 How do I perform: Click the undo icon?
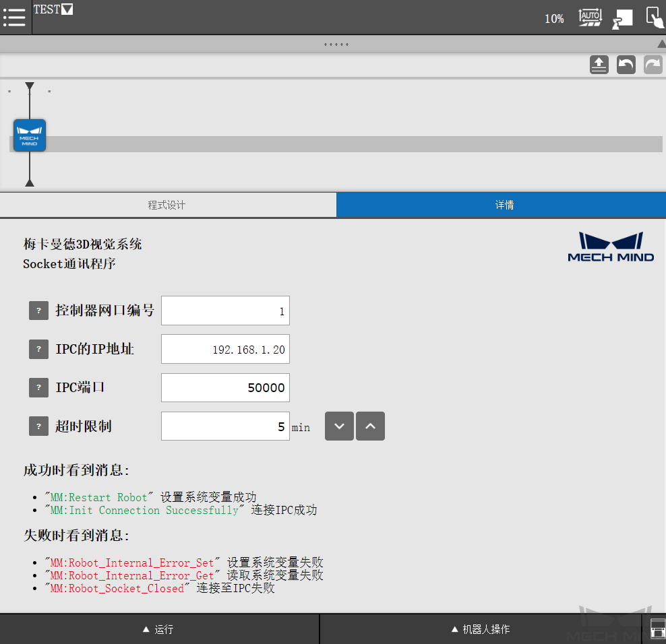626,65
